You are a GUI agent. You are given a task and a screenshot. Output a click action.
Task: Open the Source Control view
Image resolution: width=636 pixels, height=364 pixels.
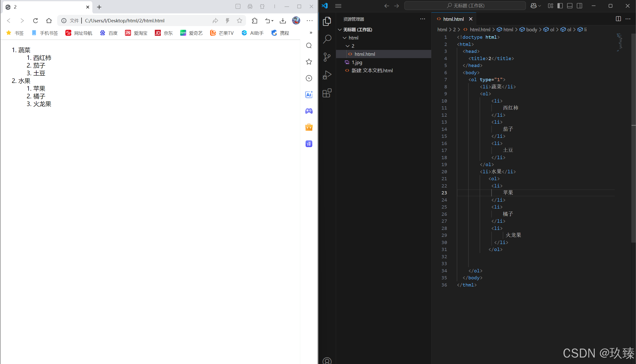click(x=327, y=57)
